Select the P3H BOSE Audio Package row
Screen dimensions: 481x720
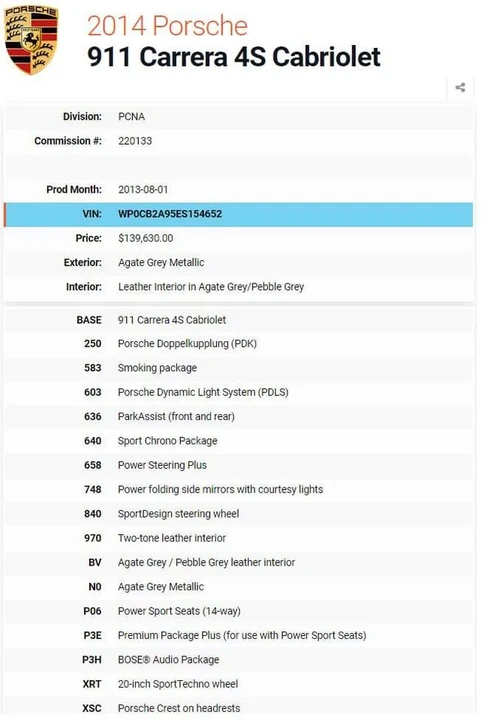(x=239, y=660)
